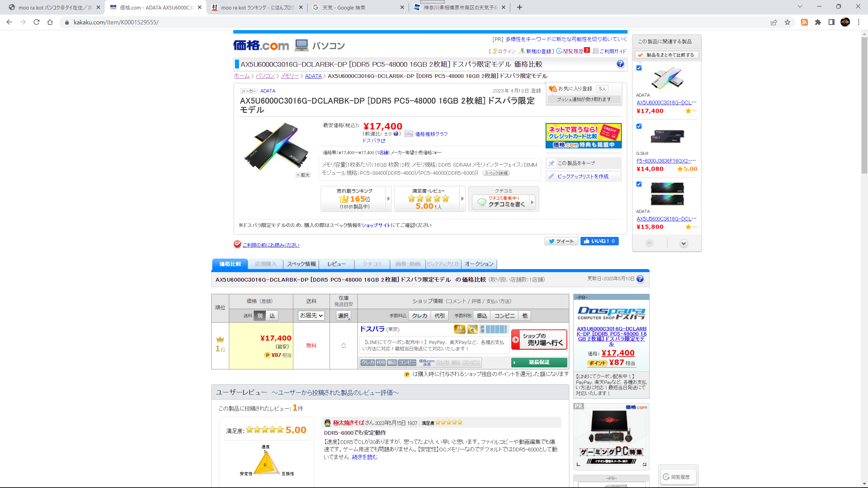The height and width of the screenshot is (488, 868).
Task: Open Chrome tab search chevron
Action: click(x=800, y=6)
